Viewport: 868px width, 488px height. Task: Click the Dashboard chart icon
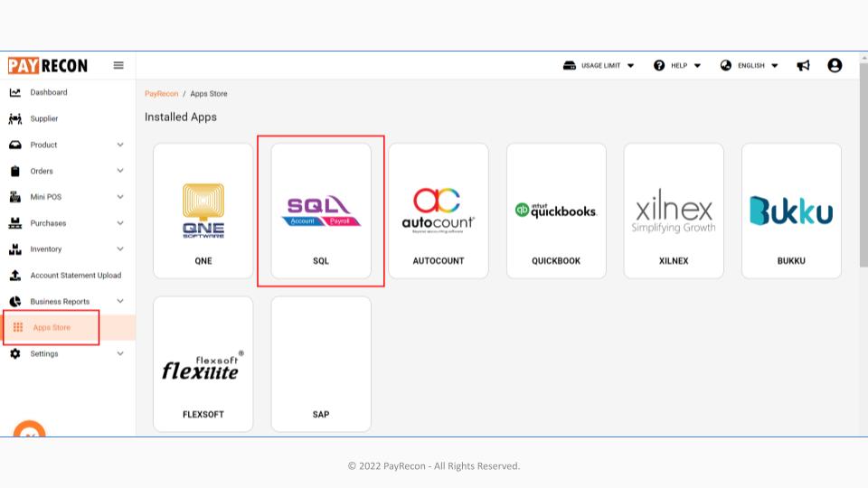pos(15,92)
